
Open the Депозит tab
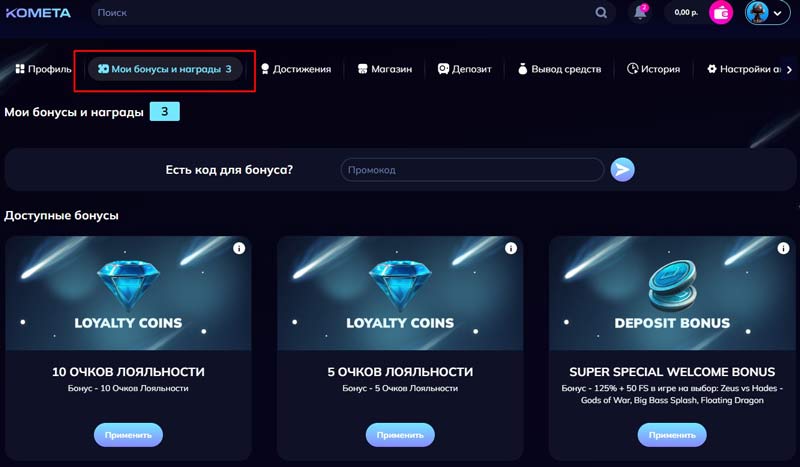pos(464,69)
